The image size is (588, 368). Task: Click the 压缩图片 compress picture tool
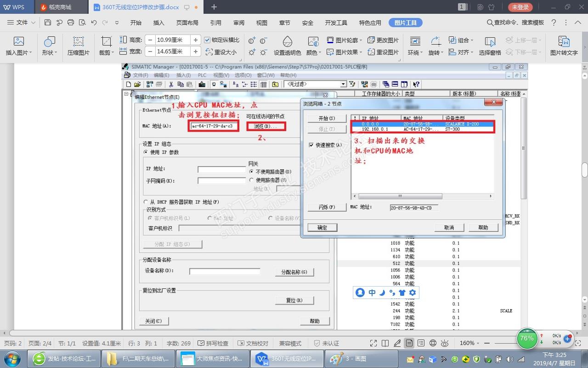pyautogui.click(x=79, y=46)
